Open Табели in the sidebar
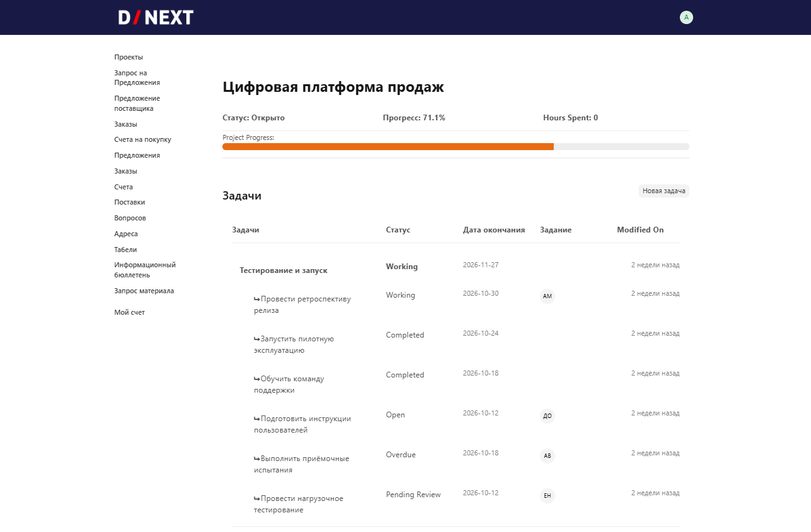Viewport: 811px width, 532px height. (125, 250)
